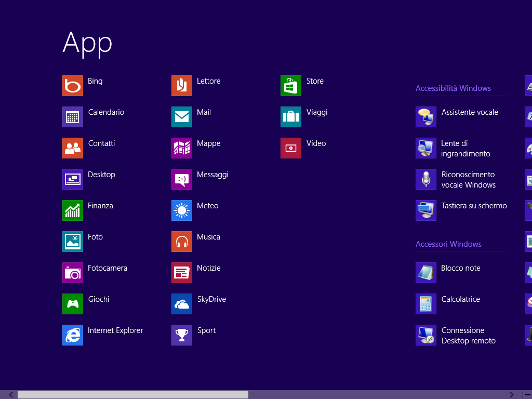Start Assistente vocale
This screenshot has height=399, width=532.
click(426, 117)
